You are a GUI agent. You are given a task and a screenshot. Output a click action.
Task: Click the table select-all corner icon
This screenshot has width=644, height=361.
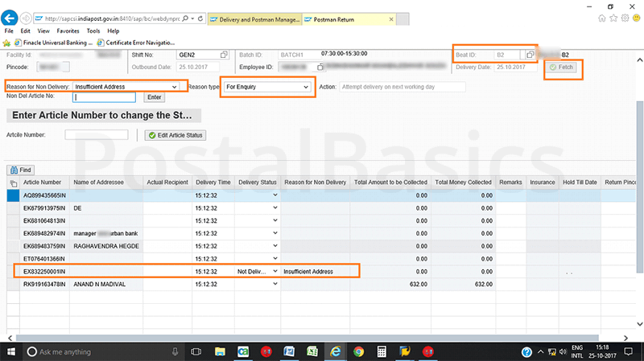(12, 183)
